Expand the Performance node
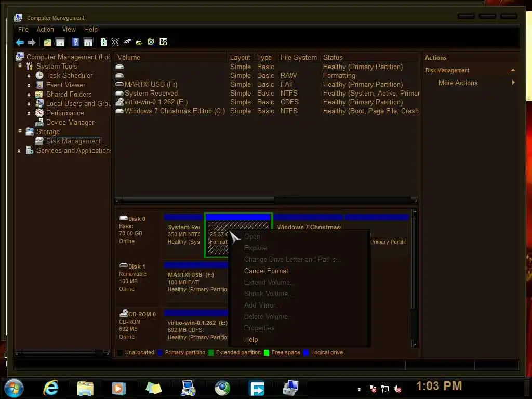This screenshot has width=532, height=399. point(29,113)
